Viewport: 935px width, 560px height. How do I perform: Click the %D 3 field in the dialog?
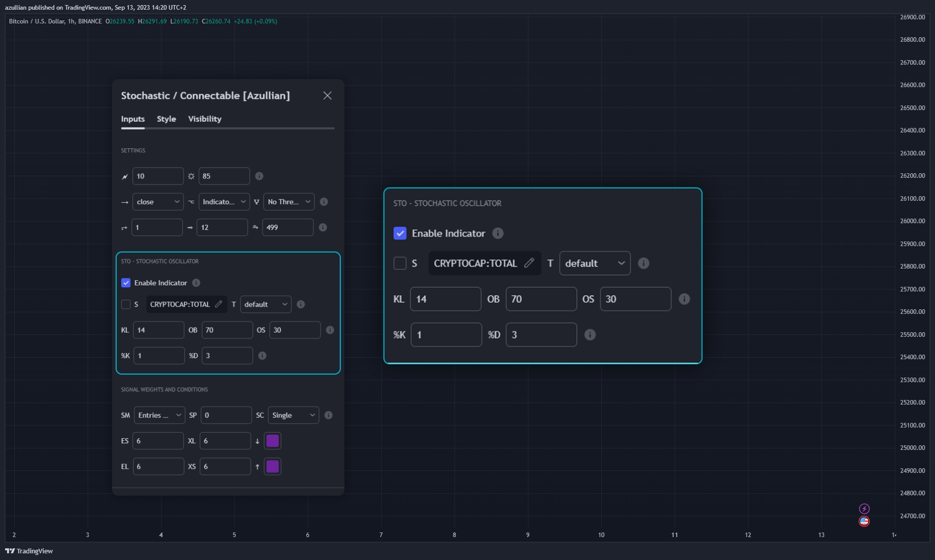coord(227,356)
